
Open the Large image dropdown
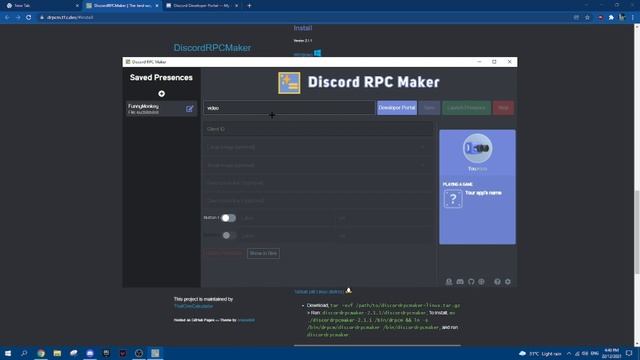coord(319,147)
